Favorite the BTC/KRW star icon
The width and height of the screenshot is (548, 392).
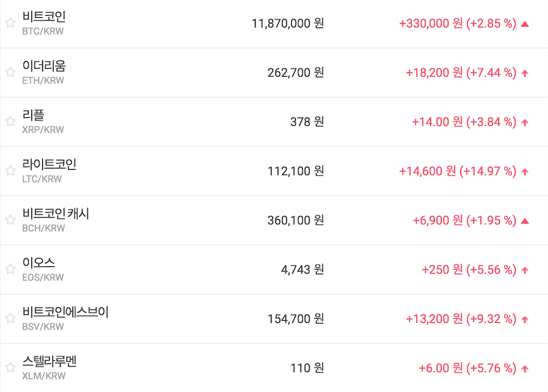10,23
